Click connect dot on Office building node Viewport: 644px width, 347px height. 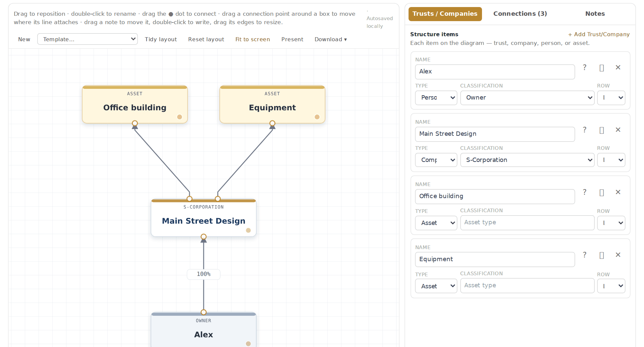pyautogui.click(x=179, y=117)
